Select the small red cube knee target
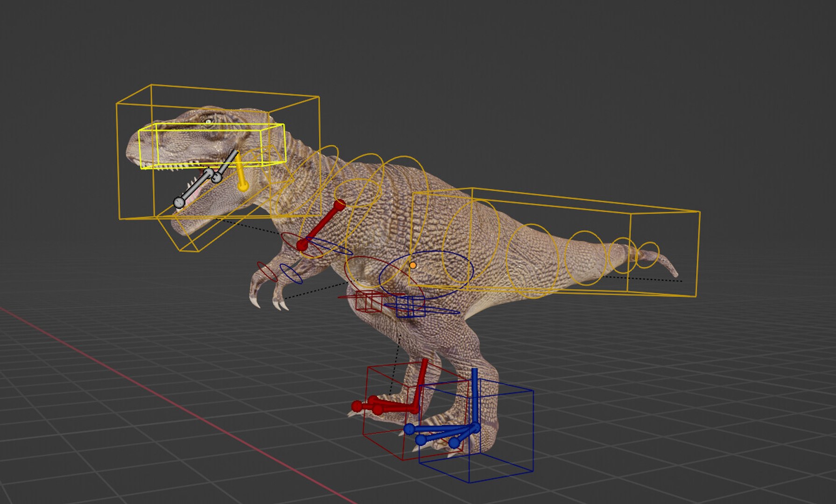The height and width of the screenshot is (504, 836). click(369, 301)
